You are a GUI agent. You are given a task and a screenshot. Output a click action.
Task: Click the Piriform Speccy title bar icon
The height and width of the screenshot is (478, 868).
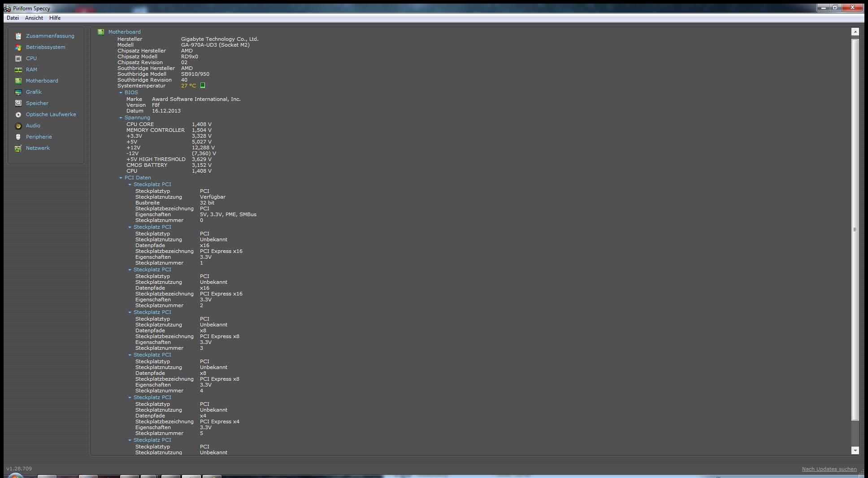click(7, 8)
